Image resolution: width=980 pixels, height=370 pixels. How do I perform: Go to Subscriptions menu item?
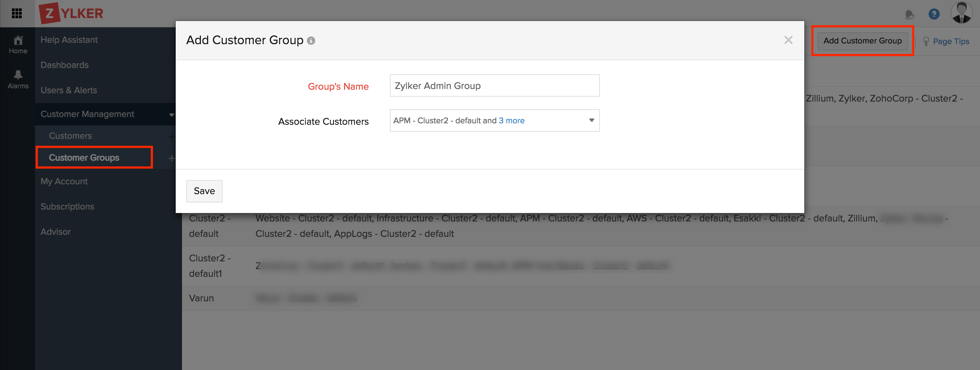(67, 206)
